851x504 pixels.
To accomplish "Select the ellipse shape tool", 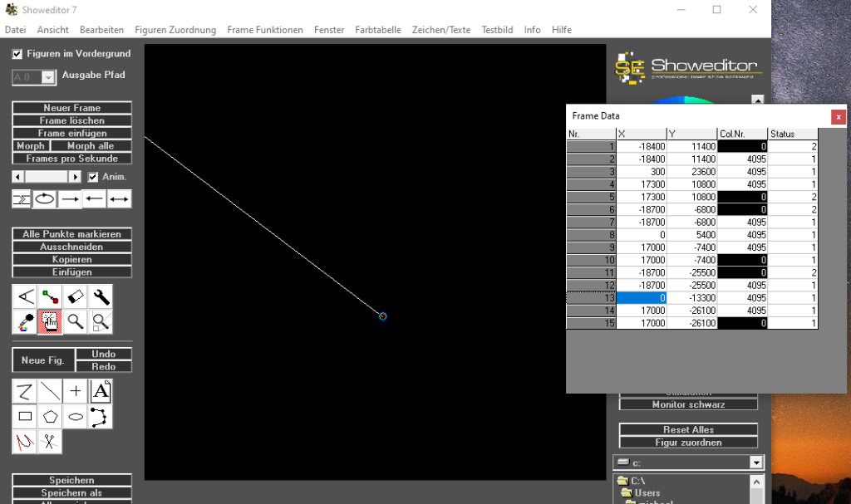I will [x=76, y=416].
